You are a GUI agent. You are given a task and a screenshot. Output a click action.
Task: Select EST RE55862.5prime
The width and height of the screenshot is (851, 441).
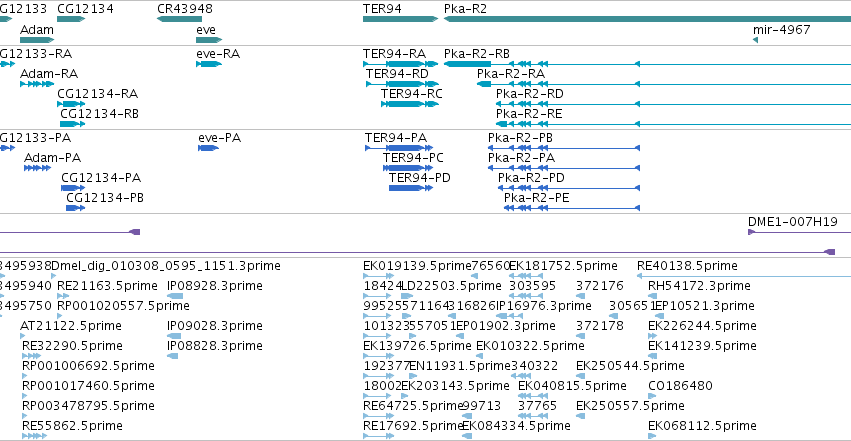pos(34,436)
